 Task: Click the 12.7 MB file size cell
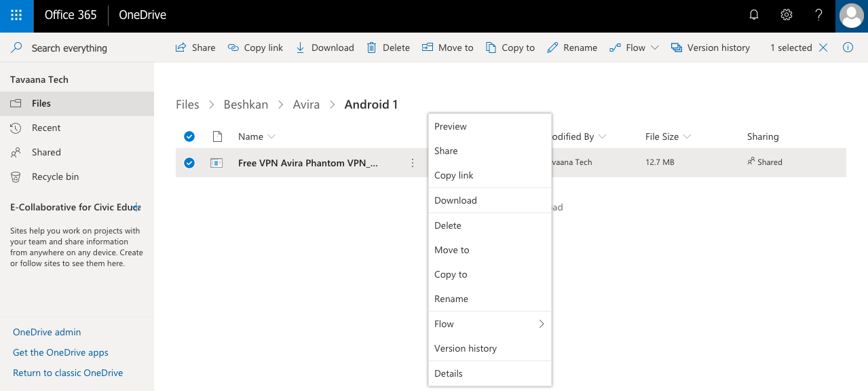(660, 162)
